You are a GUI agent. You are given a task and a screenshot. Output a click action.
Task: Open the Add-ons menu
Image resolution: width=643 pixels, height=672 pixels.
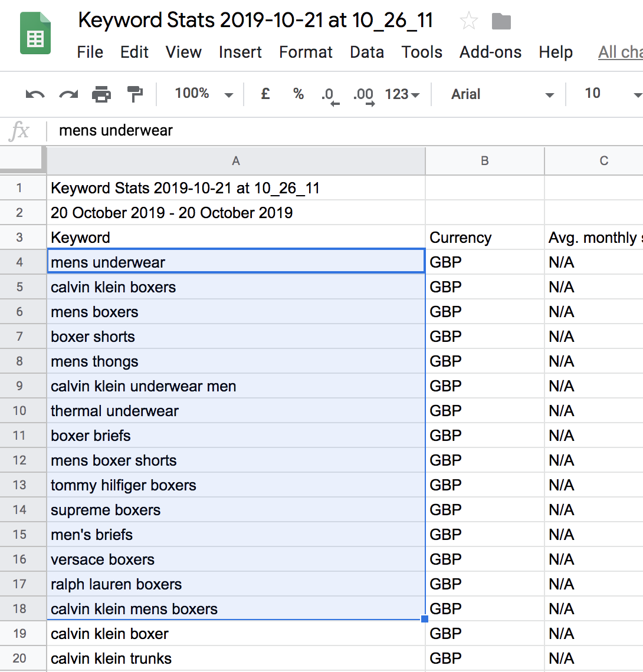(x=490, y=52)
